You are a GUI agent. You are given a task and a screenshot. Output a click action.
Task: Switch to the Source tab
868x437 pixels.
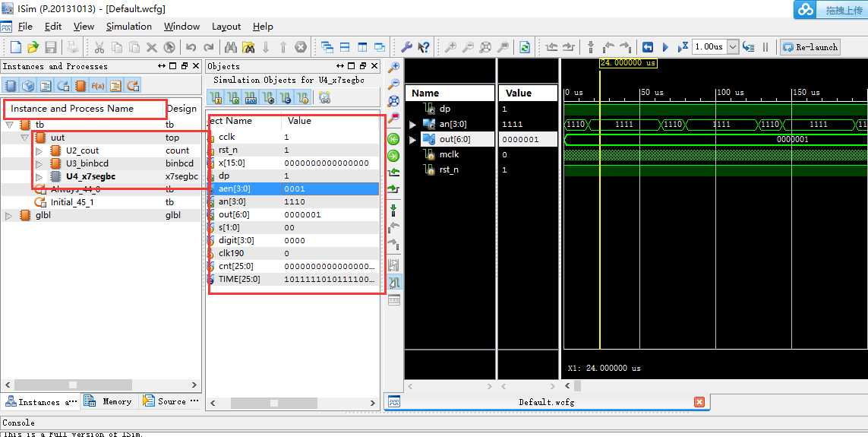pyautogui.click(x=171, y=401)
